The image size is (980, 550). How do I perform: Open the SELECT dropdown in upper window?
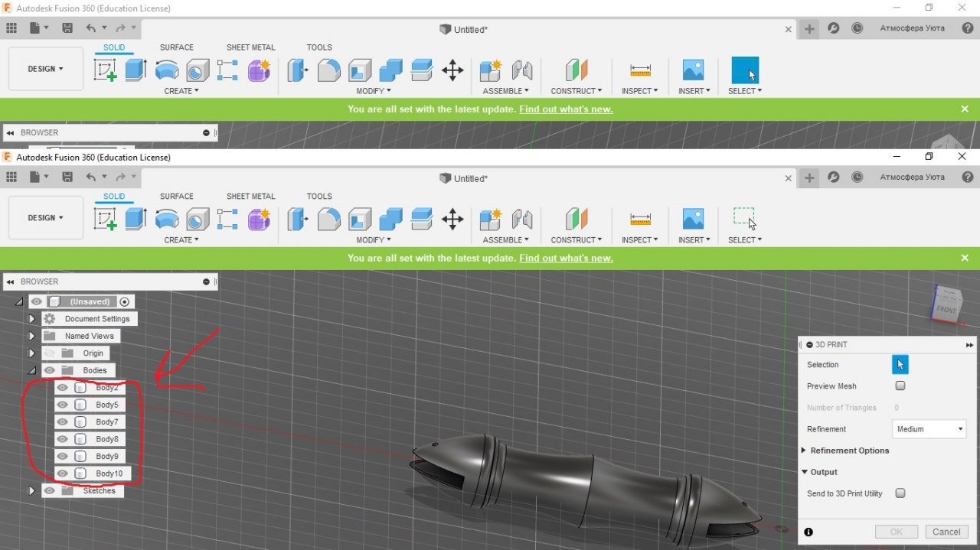[745, 90]
